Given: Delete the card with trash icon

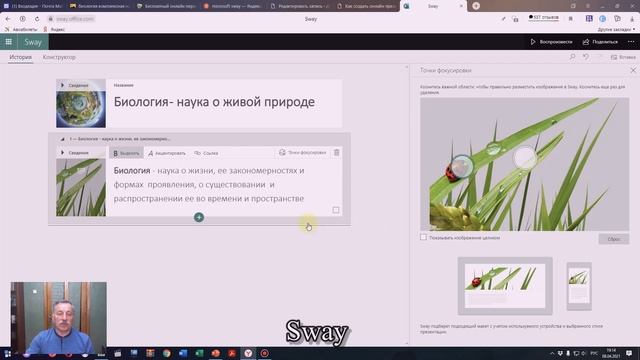Looking at the screenshot, I should pos(336,153).
